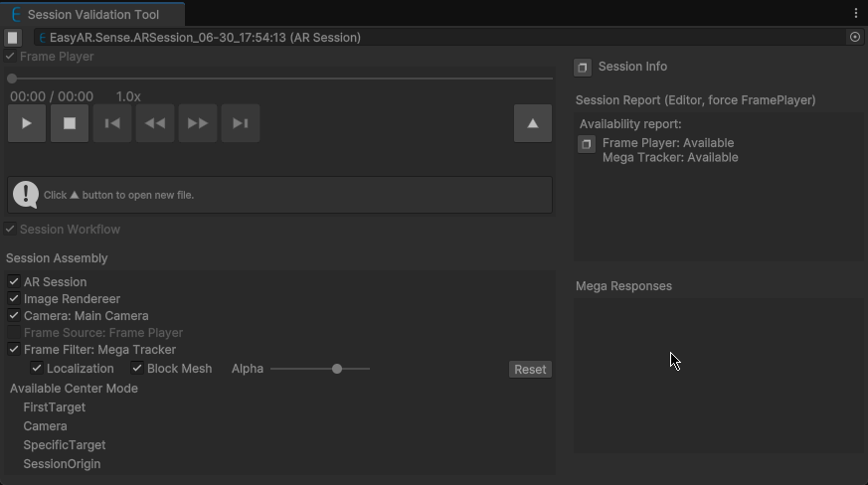868x485 pixels.
Task: Copy availability report using its copy icon
Action: (587, 144)
